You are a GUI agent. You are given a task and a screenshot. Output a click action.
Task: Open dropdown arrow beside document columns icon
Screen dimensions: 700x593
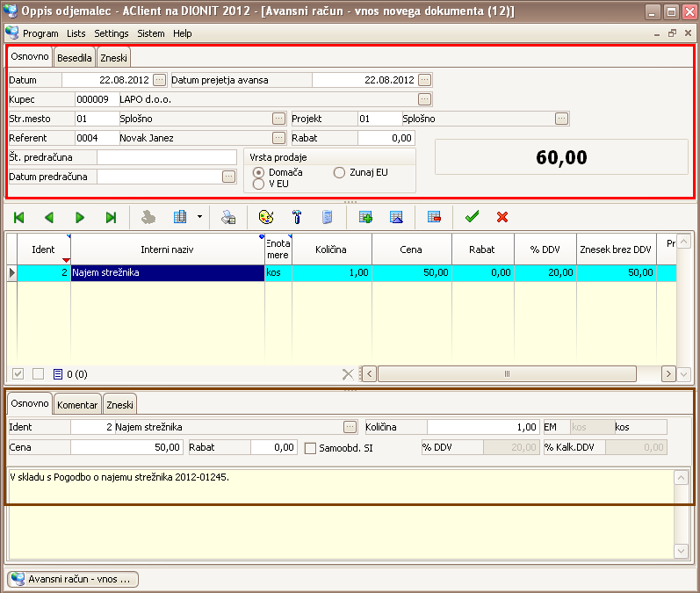(x=199, y=217)
